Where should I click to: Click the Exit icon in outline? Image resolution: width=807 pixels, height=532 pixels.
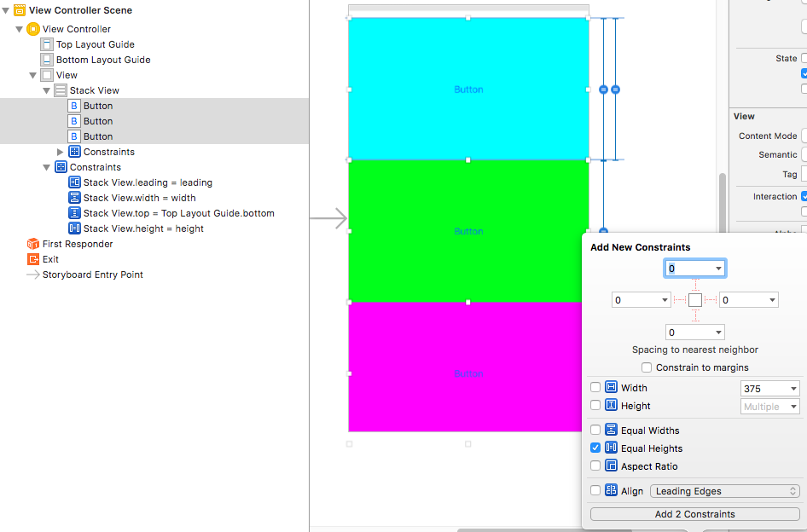(33, 259)
